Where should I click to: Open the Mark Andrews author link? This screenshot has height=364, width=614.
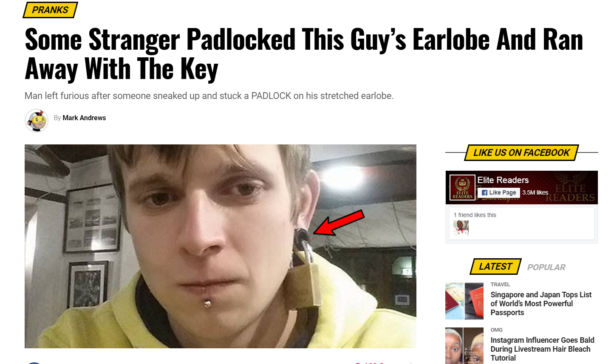[84, 118]
